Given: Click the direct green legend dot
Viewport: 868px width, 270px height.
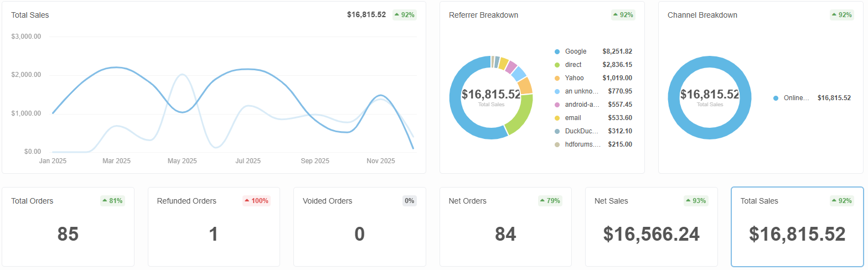Looking at the screenshot, I should click(x=557, y=65).
